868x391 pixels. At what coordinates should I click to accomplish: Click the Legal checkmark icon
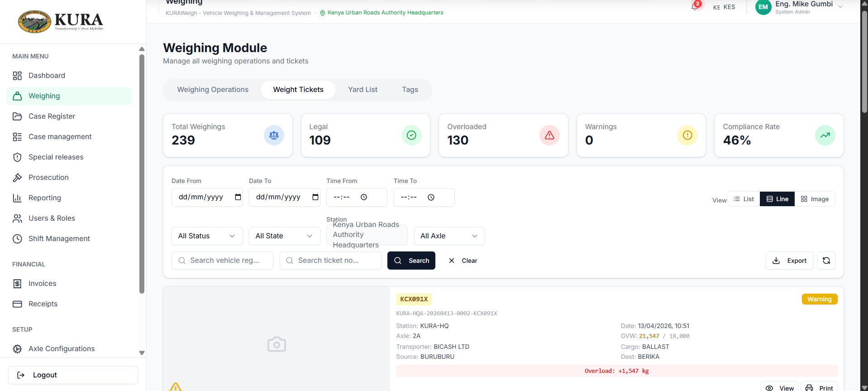[411, 135]
